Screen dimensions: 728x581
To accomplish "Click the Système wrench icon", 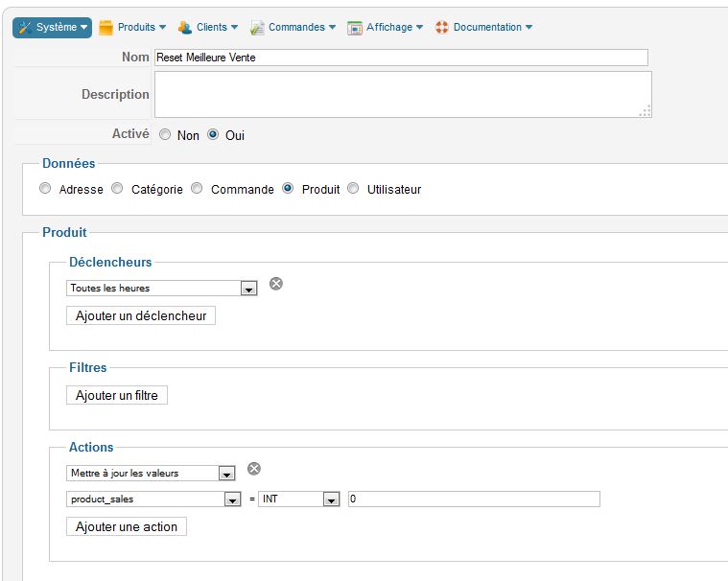I will [x=25, y=28].
